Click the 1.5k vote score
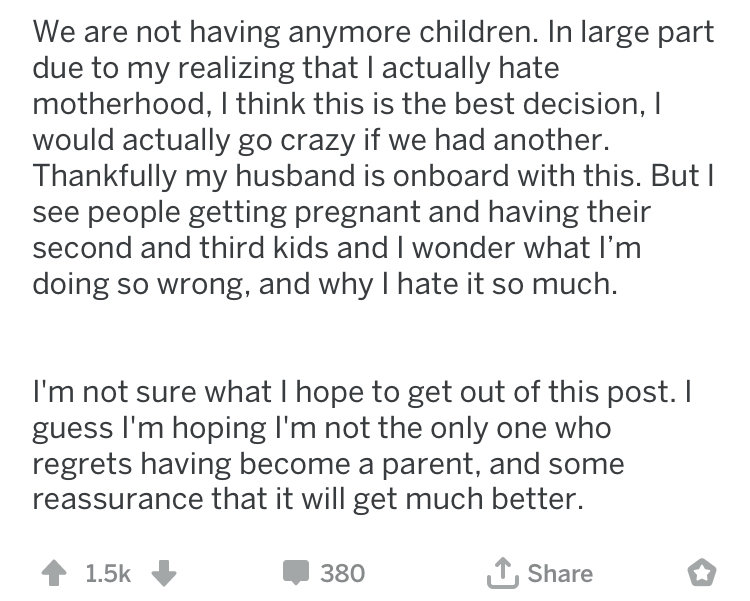 click(x=108, y=573)
